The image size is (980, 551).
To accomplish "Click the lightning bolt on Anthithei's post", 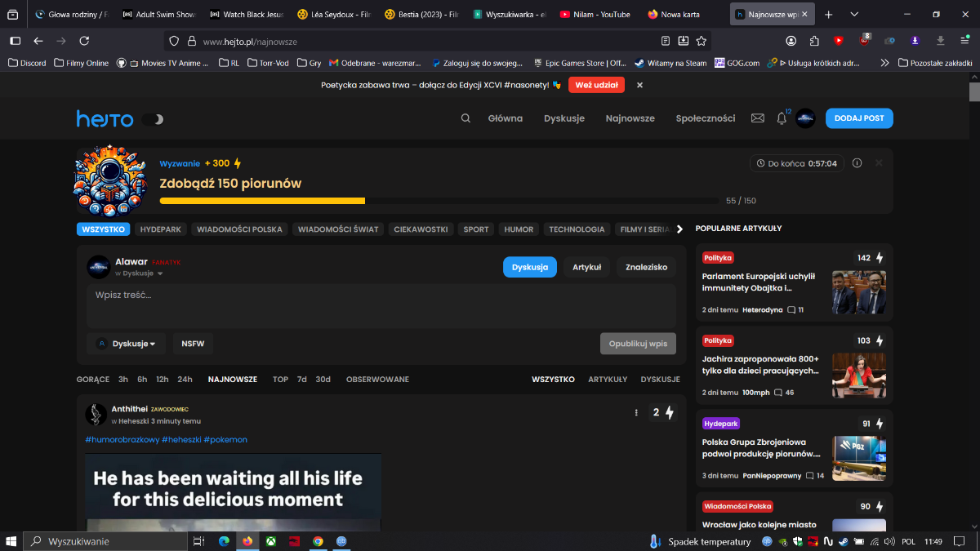I will 670,413.
